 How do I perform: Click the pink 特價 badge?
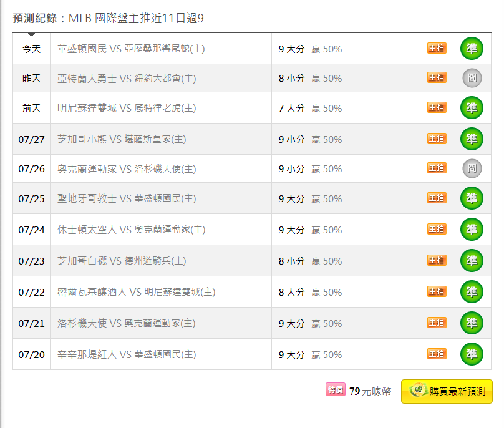[x=336, y=390]
